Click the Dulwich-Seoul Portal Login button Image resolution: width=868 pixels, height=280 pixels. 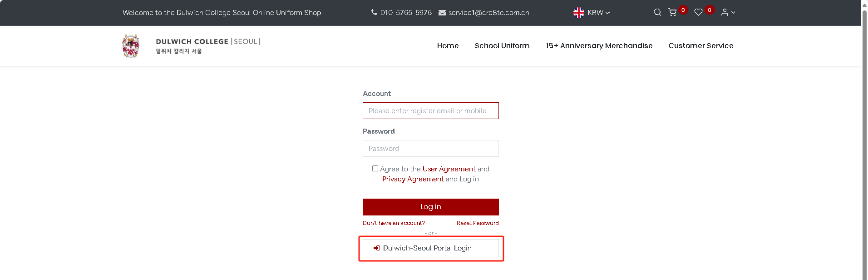(430, 248)
